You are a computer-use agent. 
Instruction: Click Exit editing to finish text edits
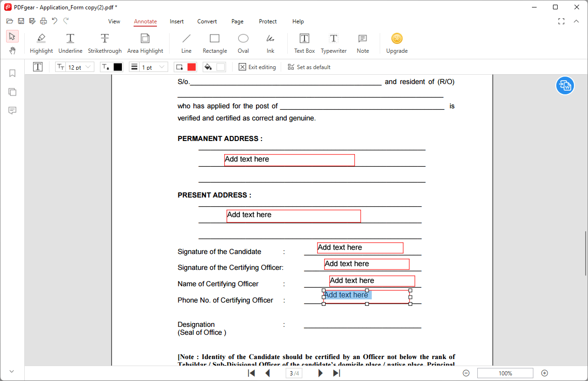[x=257, y=67]
